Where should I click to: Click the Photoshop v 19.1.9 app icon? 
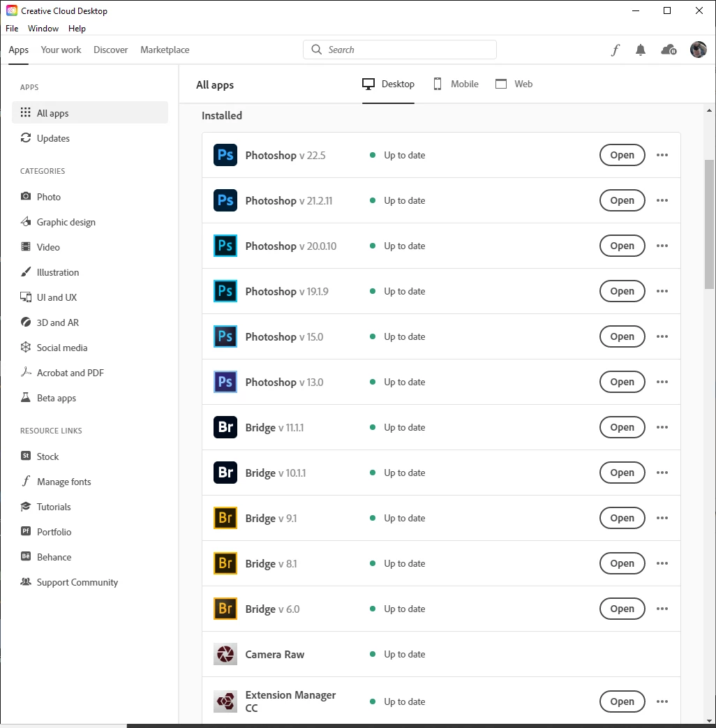point(225,291)
